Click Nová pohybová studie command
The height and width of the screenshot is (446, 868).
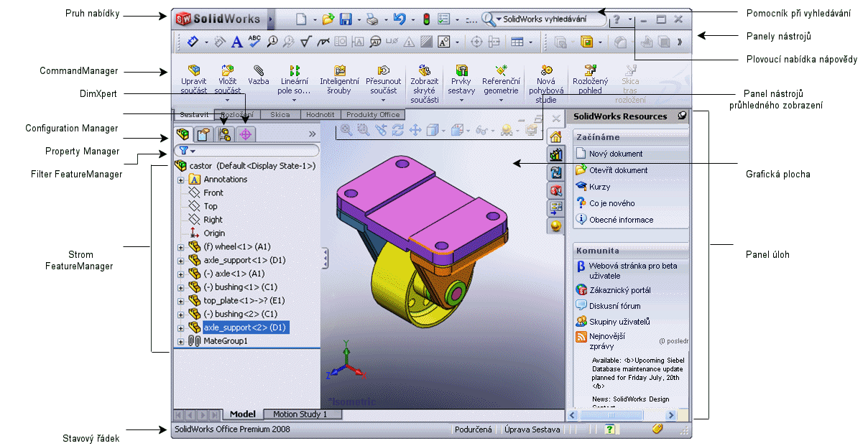click(546, 84)
